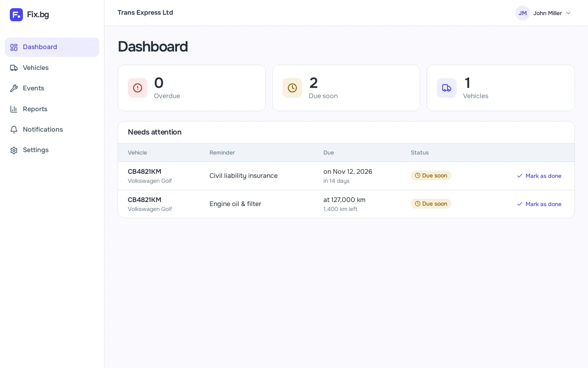Click the Events wrench icon in sidebar

(14, 88)
